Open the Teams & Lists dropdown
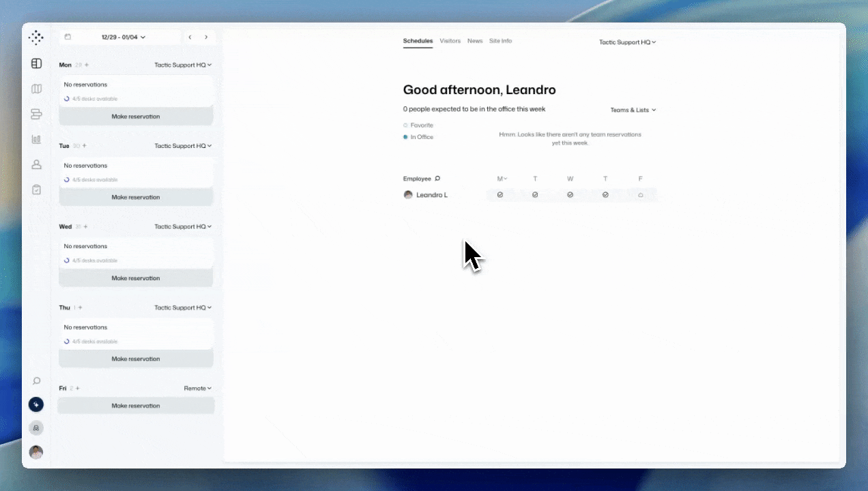 point(633,109)
